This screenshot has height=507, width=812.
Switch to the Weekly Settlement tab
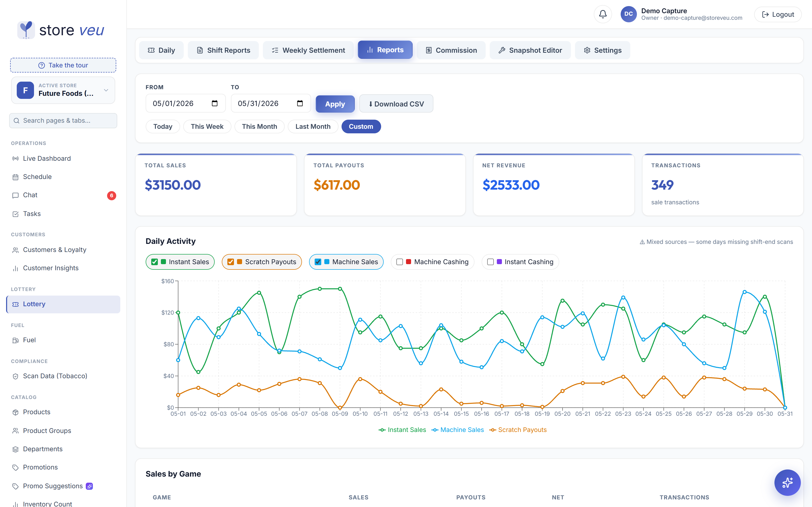tap(308, 50)
